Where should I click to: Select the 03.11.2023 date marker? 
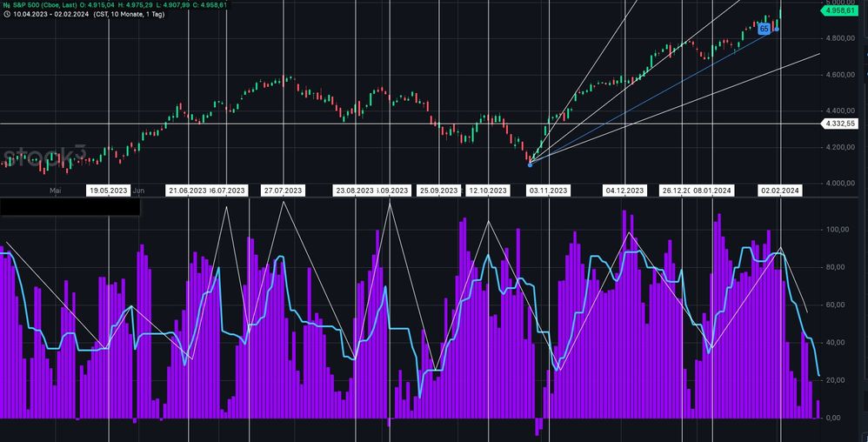(x=549, y=191)
